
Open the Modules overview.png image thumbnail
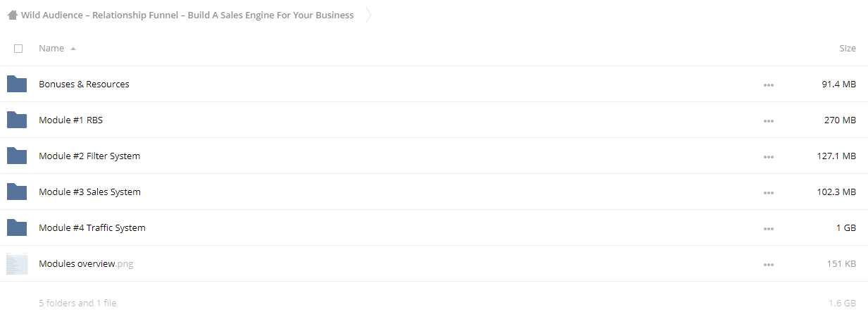pyautogui.click(x=17, y=264)
